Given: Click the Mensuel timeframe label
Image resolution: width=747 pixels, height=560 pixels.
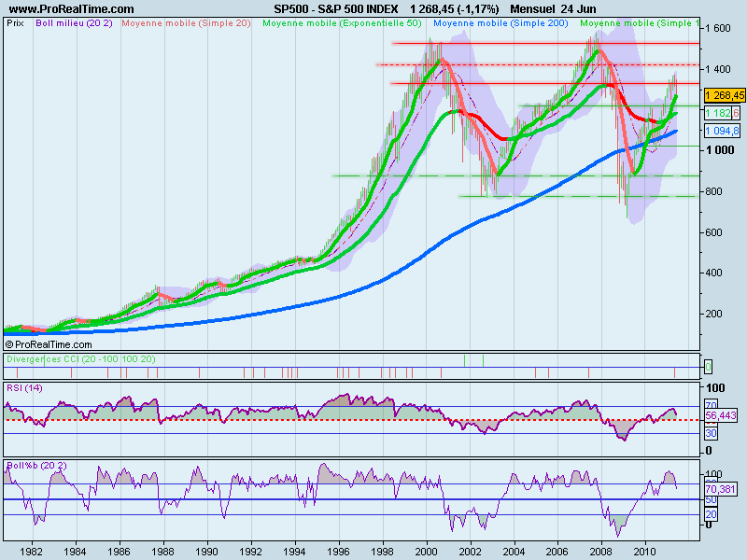Looking at the screenshot, I should (532, 9).
